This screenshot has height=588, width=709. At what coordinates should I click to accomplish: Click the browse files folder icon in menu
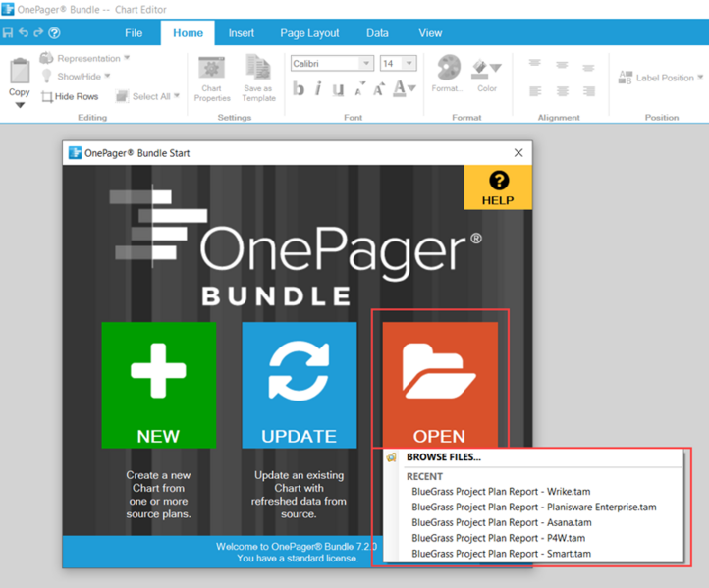(392, 457)
